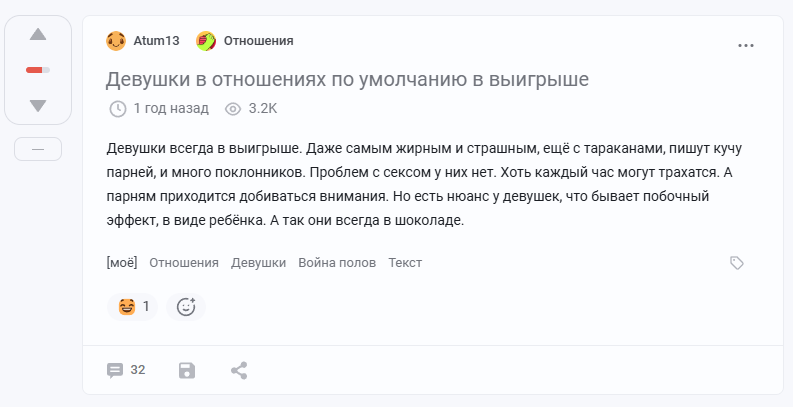Downvote the post with the down arrow
793x407 pixels.
[38, 106]
